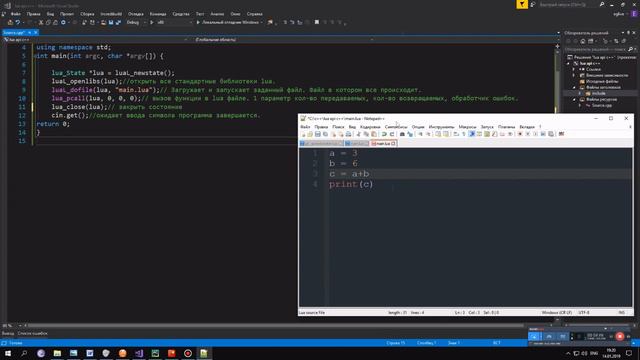Open lua api c++ project navigation dropdown
This screenshot has width=640, height=360.
tap(95, 40)
